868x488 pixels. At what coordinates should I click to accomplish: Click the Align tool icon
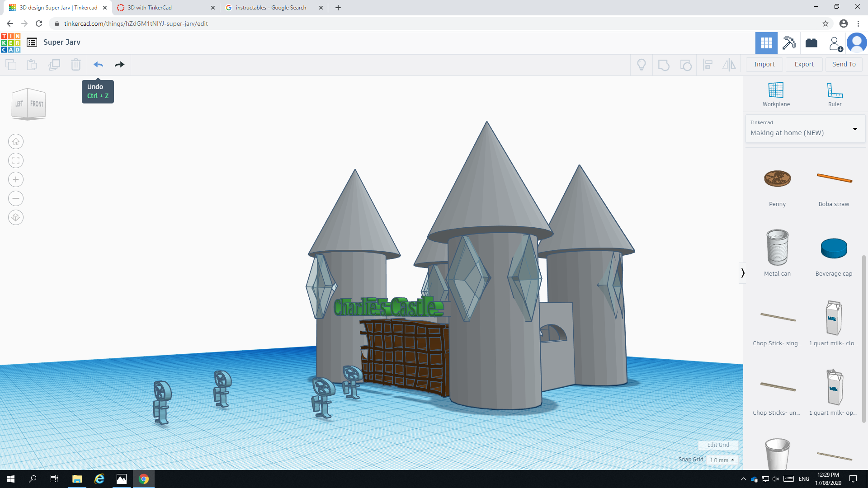tap(708, 65)
